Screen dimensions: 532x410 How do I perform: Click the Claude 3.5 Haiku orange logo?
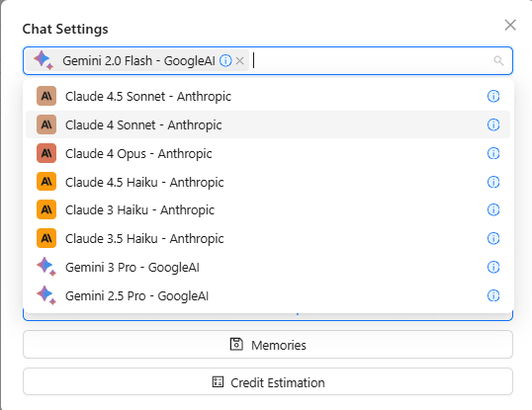pyautogui.click(x=46, y=238)
